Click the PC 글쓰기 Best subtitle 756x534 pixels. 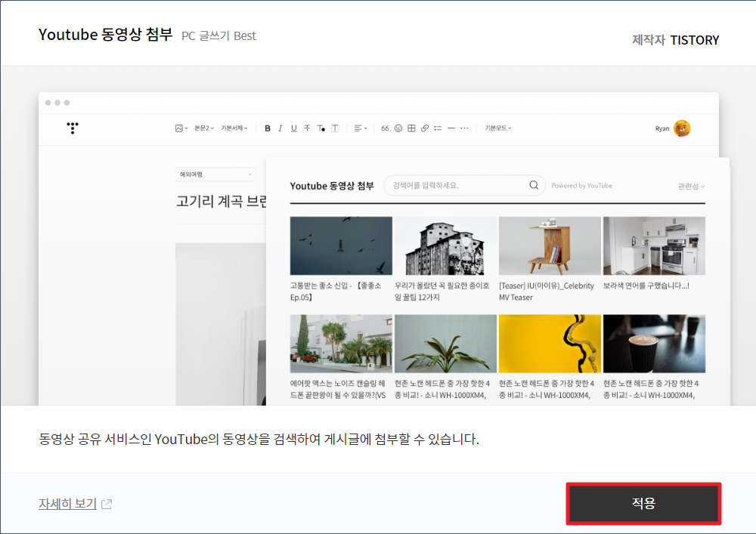(218, 36)
